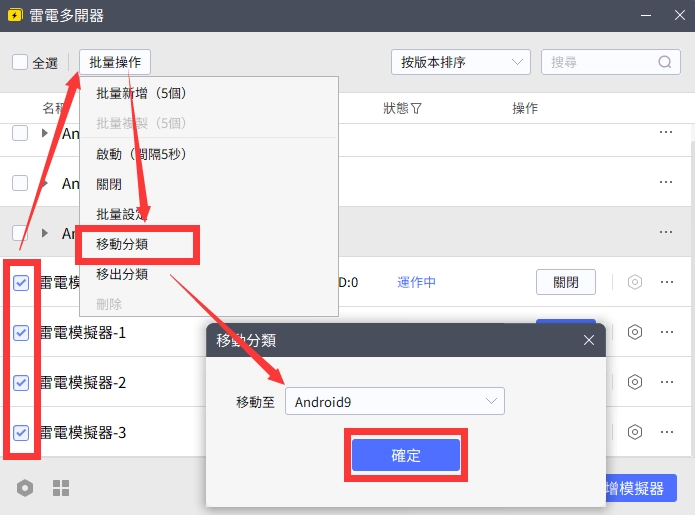Open more options for second Android group
The height and width of the screenshot is (515, 695).
click(666, 182)
